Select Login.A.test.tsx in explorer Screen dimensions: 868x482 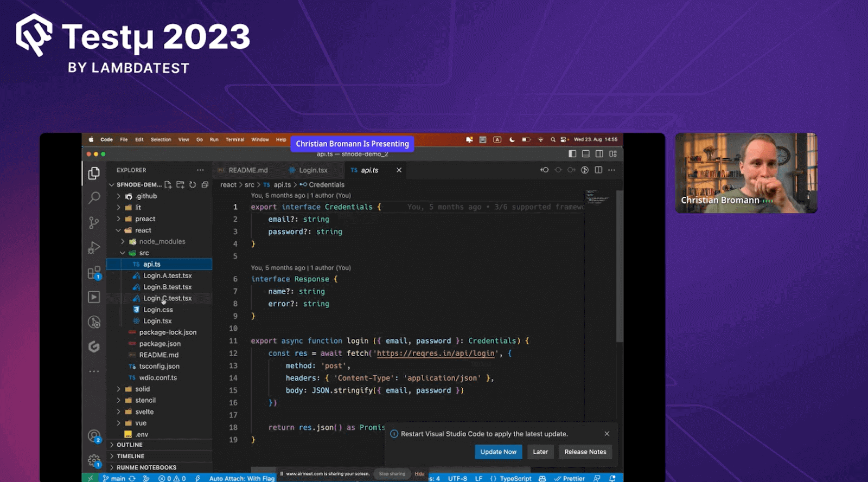pos(168,276)
